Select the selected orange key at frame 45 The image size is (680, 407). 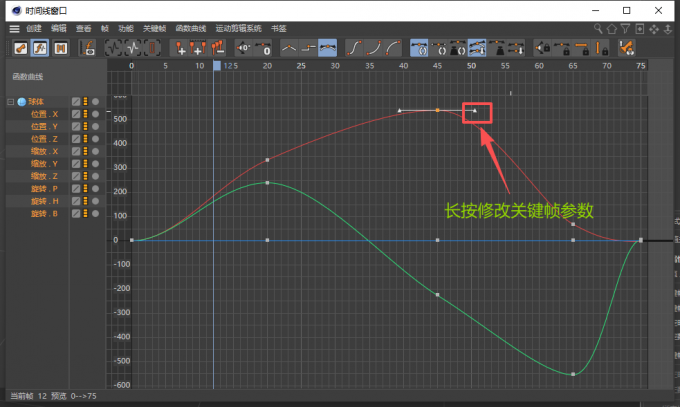pyautogui.click(x=437, y=111)
